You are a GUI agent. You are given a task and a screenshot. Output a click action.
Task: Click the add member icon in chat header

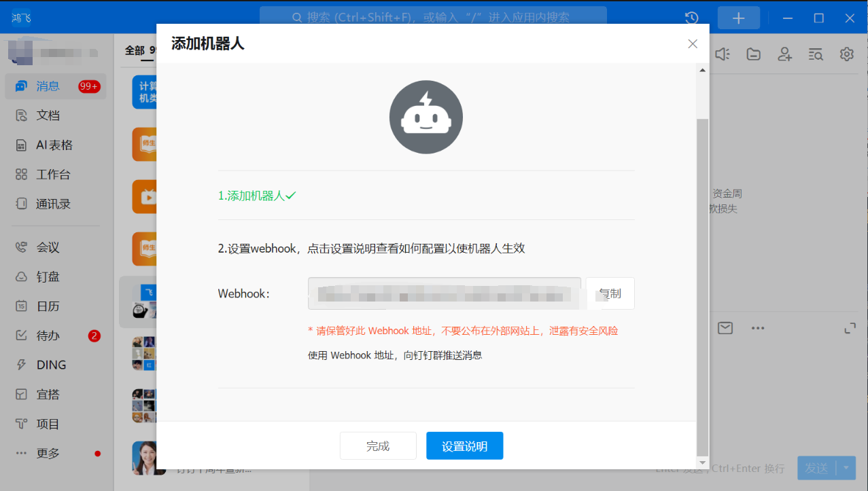(785, 54)
